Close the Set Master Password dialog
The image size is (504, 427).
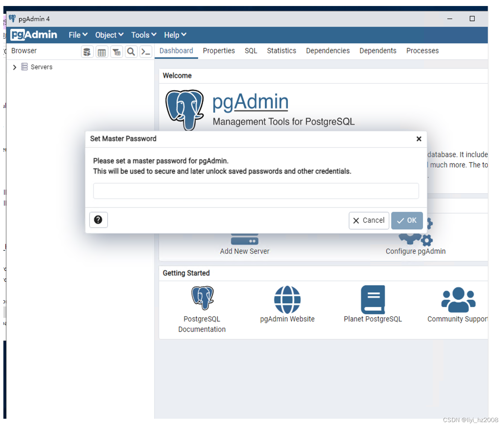click(419, 139)
